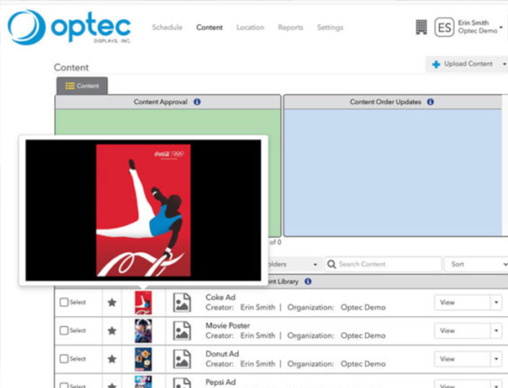Image resolution: width=508 pixels, height=388 pixels.
Task: Go to the Schedule menu
Action: pyautogui.click(x=167, y=27)
